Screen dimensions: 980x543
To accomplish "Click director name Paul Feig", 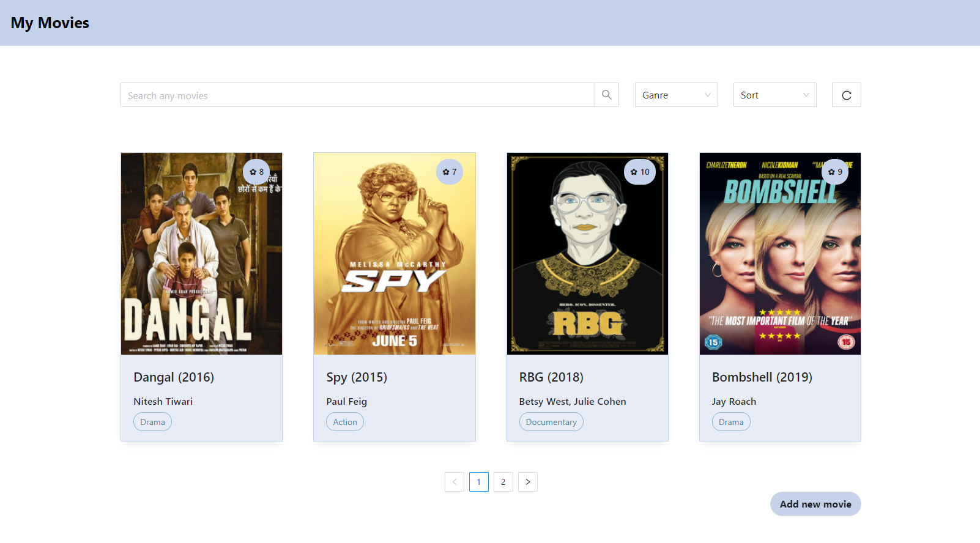I will coord(346,402).
